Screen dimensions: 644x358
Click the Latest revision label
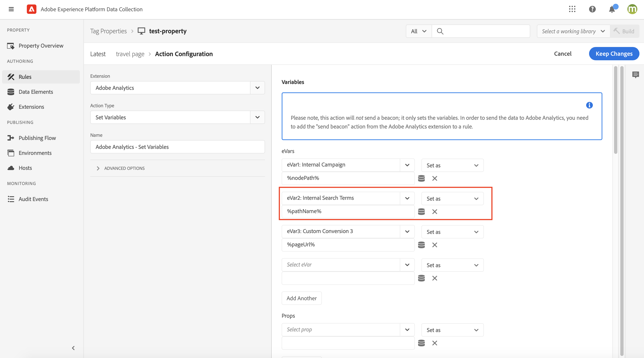point(98,54)
